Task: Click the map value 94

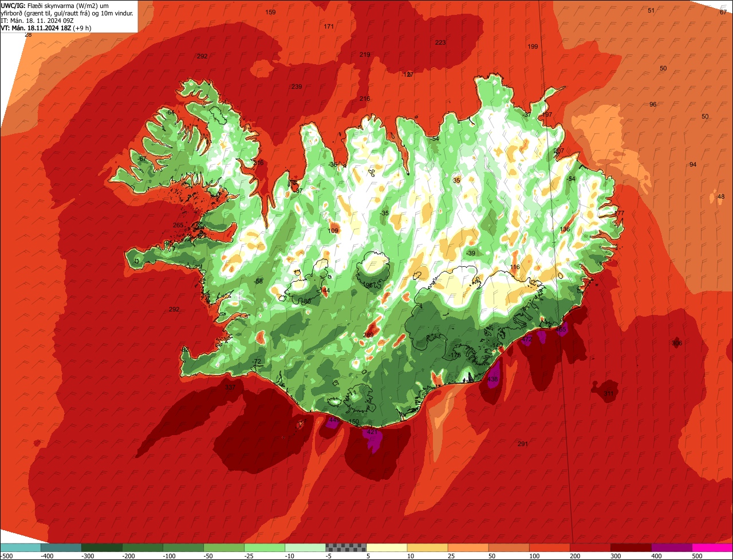Action: click(693, 164)
